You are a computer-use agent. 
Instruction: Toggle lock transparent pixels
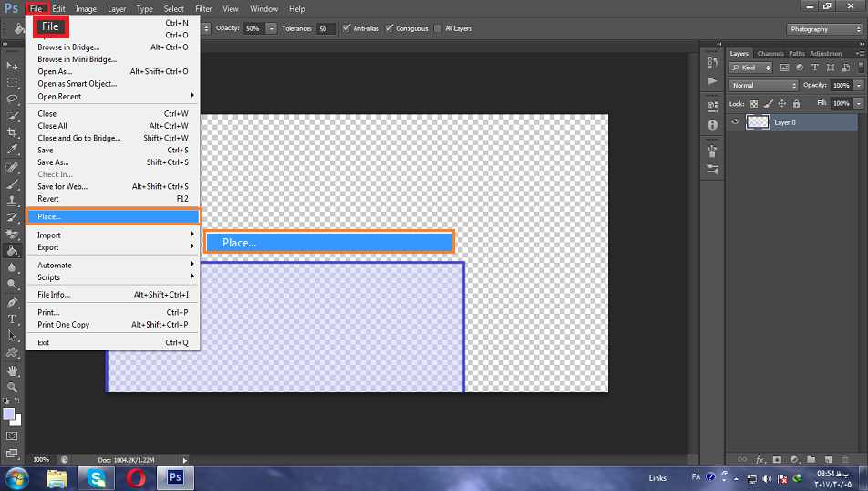[754, 104]
